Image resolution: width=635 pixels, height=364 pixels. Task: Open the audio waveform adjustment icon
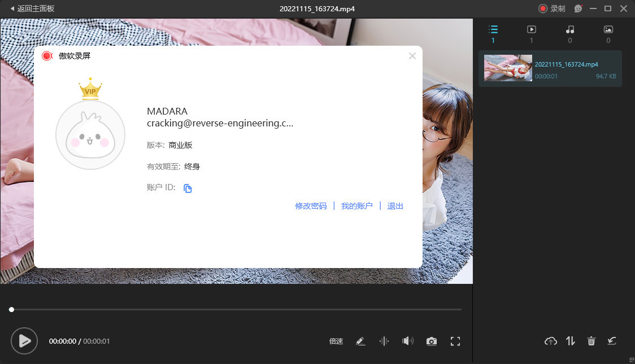[384, 341]
